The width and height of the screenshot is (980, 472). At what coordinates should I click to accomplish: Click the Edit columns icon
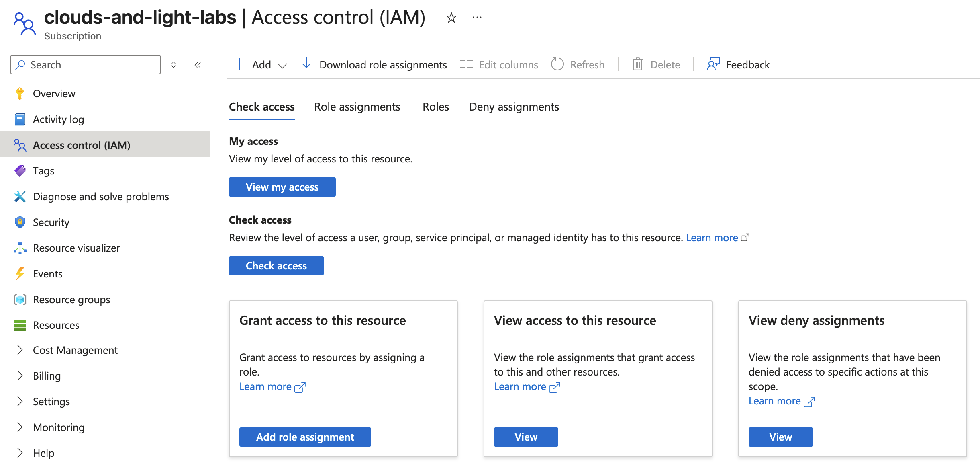click(x=466, y=64)
